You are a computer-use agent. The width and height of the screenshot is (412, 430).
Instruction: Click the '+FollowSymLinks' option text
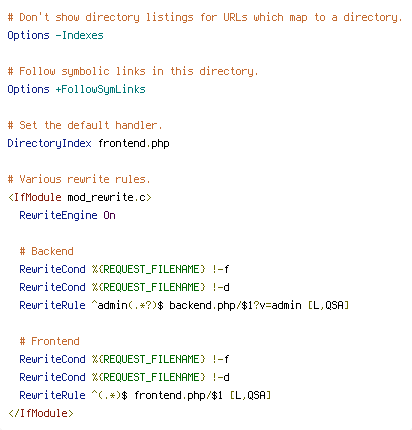pos(100,89)
